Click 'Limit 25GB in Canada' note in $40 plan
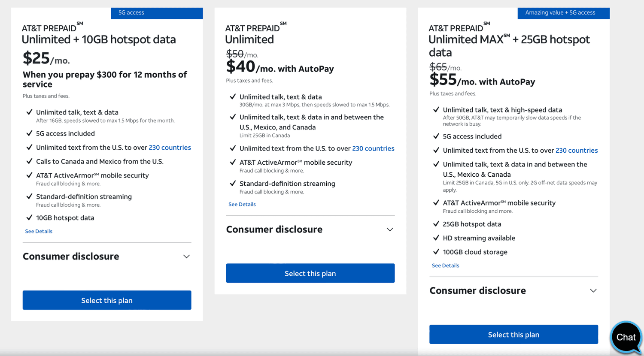Screen dimensions: 644x356 pyautogui.click(x=264, y=136)
